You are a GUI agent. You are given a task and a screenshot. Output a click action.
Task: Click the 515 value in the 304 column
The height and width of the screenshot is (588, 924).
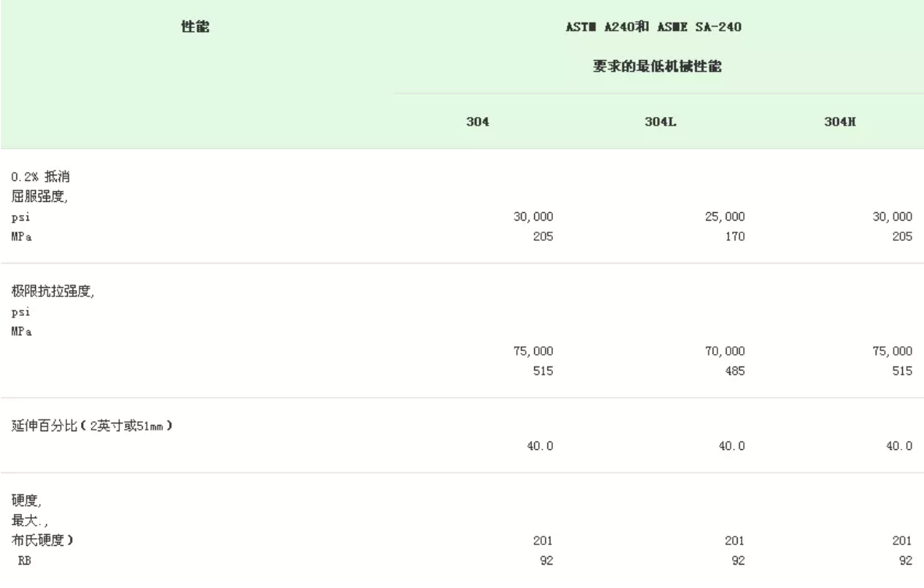[542, 372]
